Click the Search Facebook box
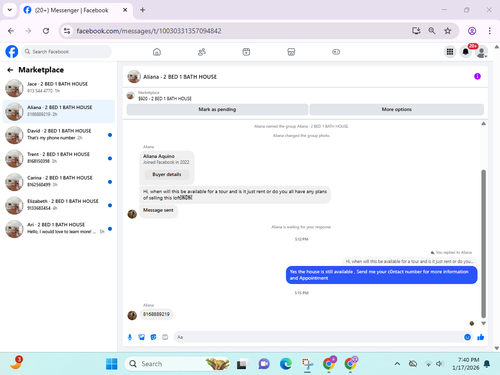 pos(67,52)
